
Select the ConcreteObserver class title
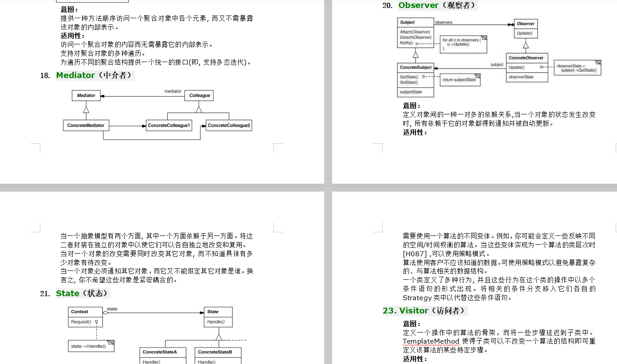point(526,58)
